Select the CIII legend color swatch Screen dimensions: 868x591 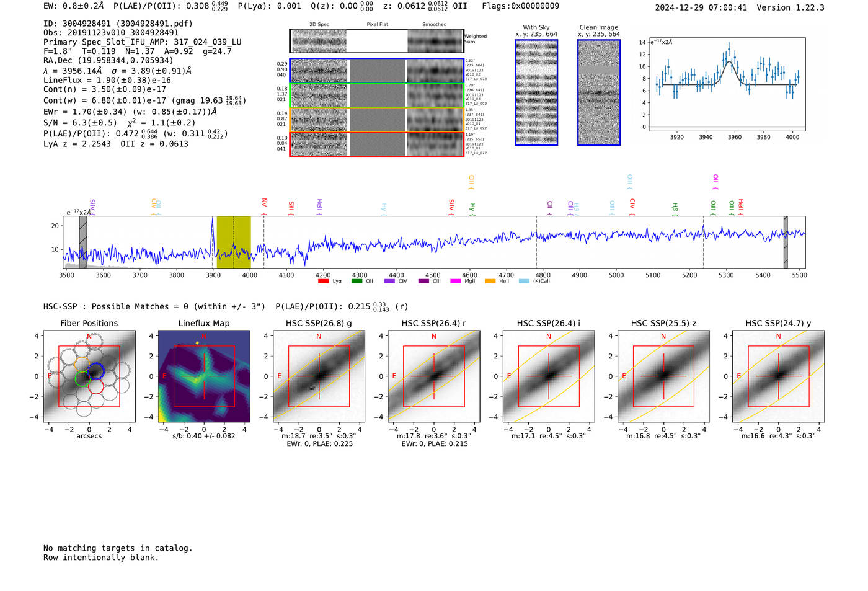pyautogui.click(x=423, y=281)
